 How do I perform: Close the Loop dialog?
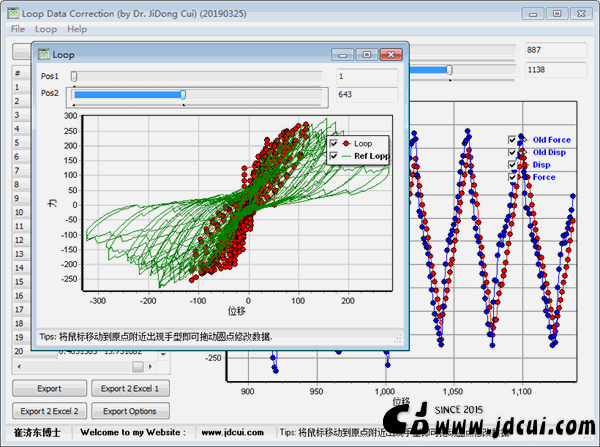[391, 55]
